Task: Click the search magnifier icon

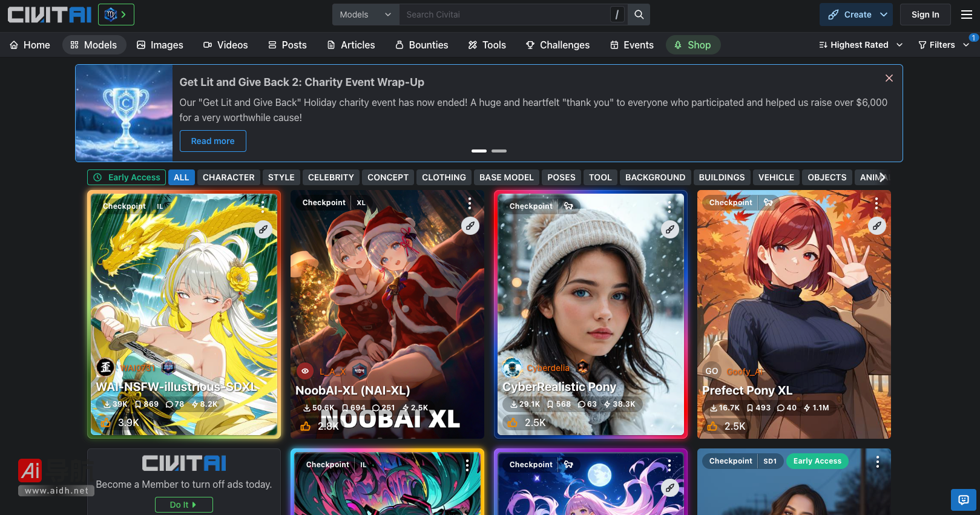Action: pos(639,15)
